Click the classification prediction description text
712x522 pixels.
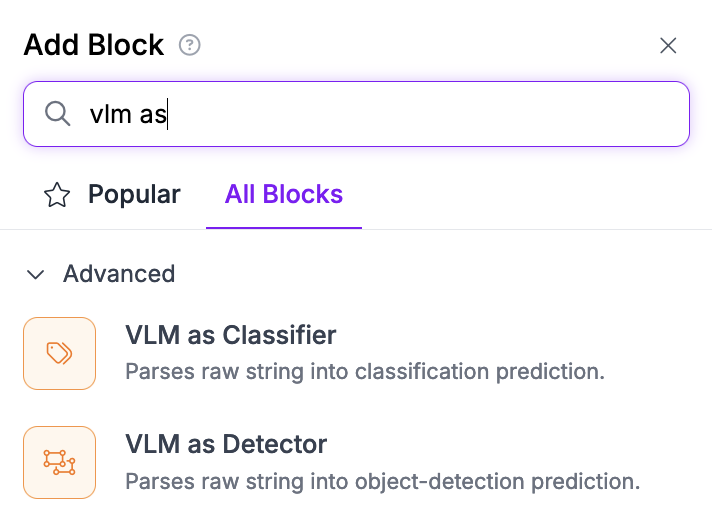[365, 372]
